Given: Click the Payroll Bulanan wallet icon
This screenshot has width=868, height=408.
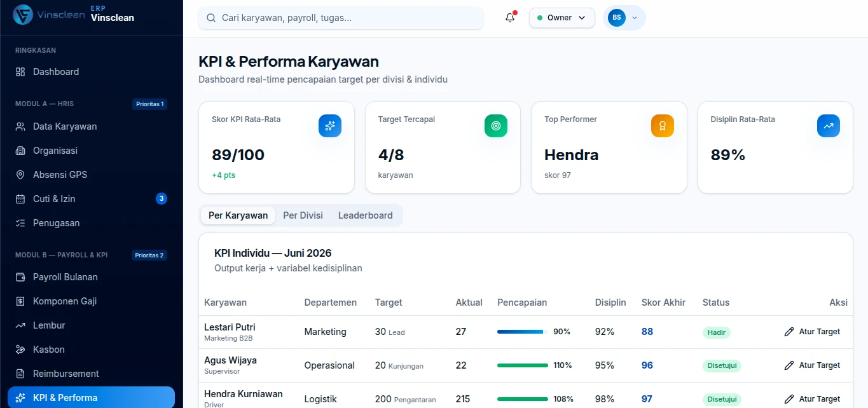Looking at the screenshot, I should coord(20,277).
